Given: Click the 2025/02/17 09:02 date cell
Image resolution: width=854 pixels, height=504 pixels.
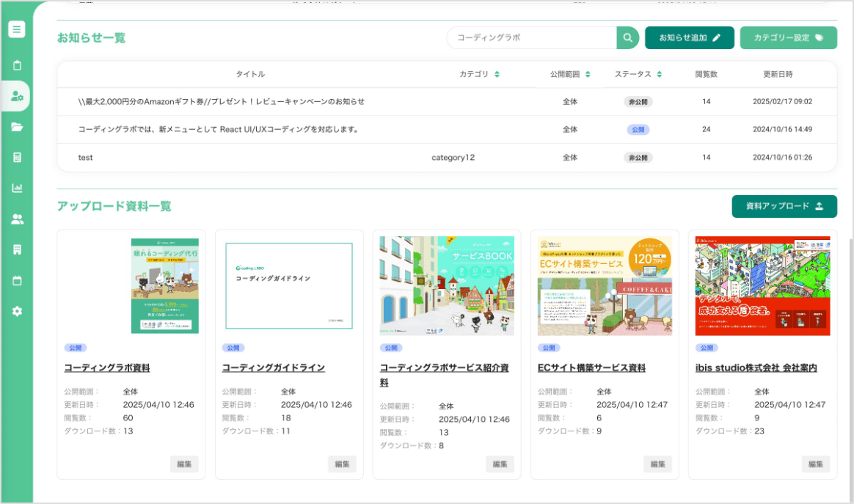Looking at the screenshot, I should [x=782, y=101].
